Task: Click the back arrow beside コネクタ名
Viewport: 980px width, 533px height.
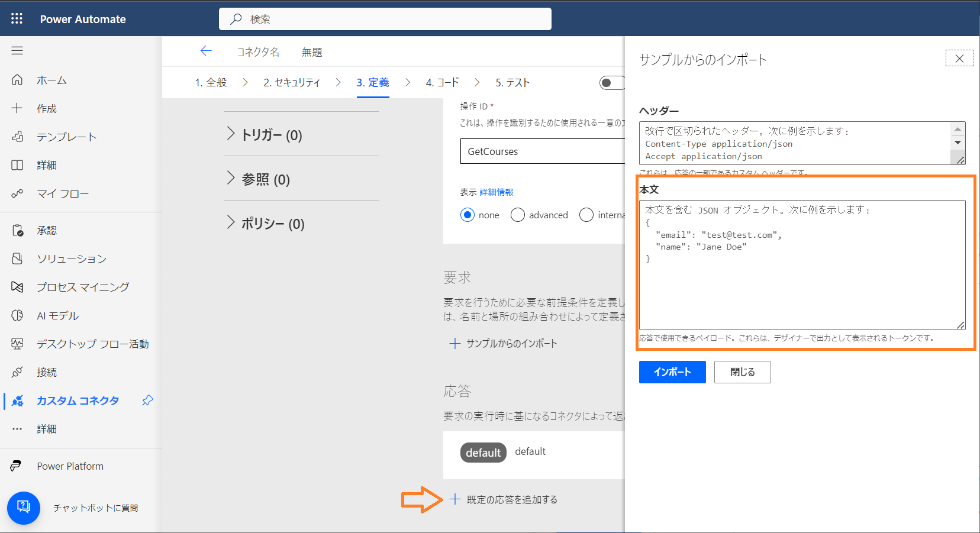Action: 206,51
